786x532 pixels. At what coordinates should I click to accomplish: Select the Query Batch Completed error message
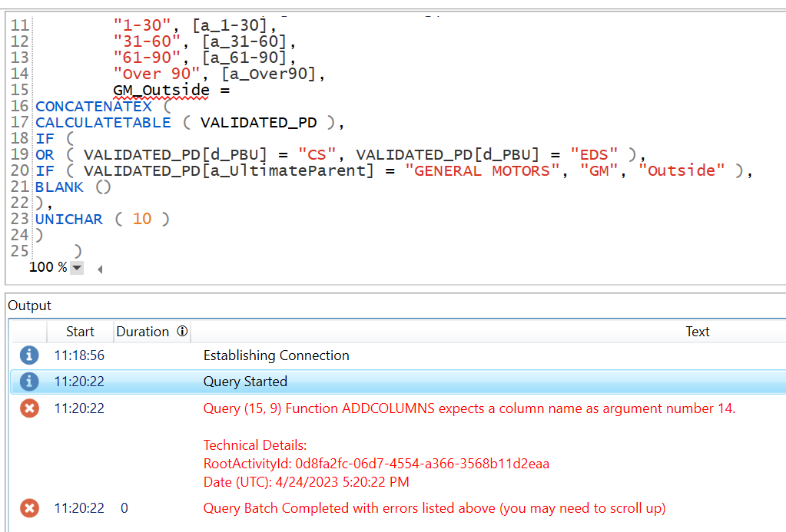click(x=435, y=508)
